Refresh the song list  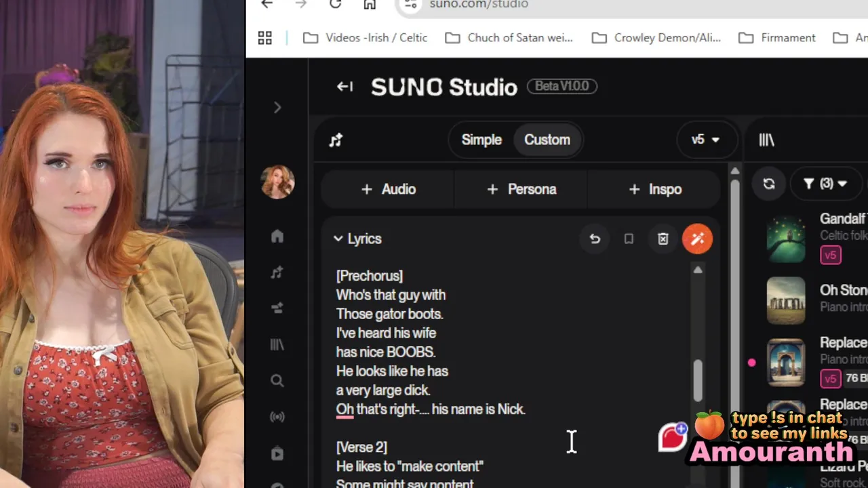(768, 184)
